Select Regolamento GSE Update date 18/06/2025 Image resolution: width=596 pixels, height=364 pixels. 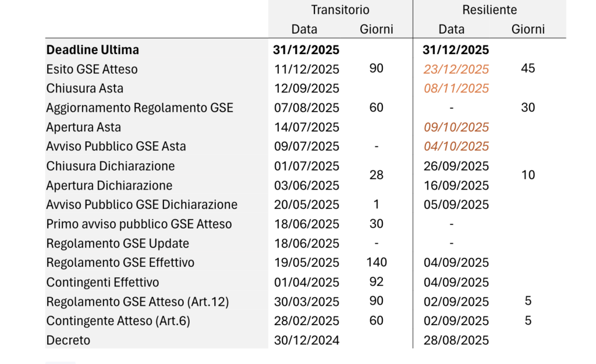click(306, 243)
